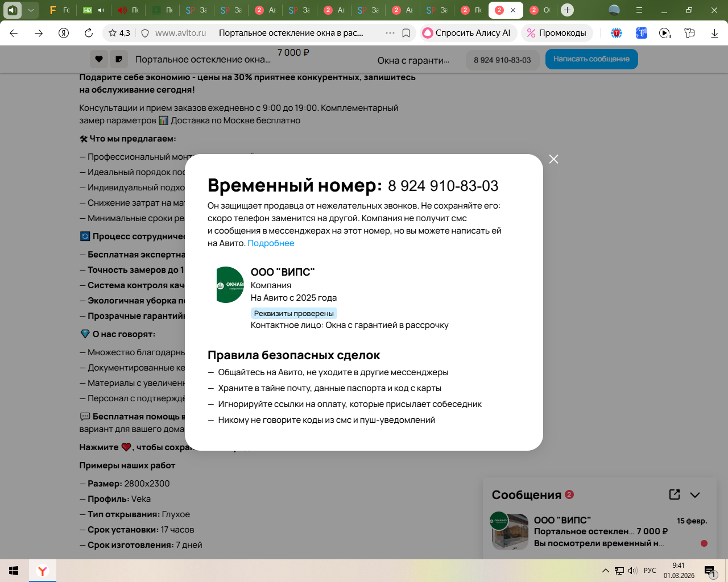
Task: Open the Windows Start menu
Action: tap(14, 571)
